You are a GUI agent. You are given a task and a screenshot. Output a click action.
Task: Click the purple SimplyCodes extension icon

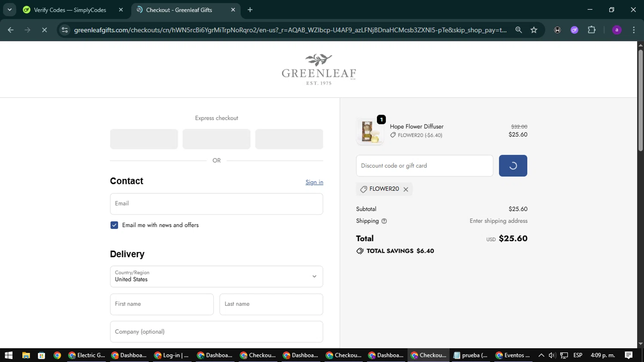(574, 30)
